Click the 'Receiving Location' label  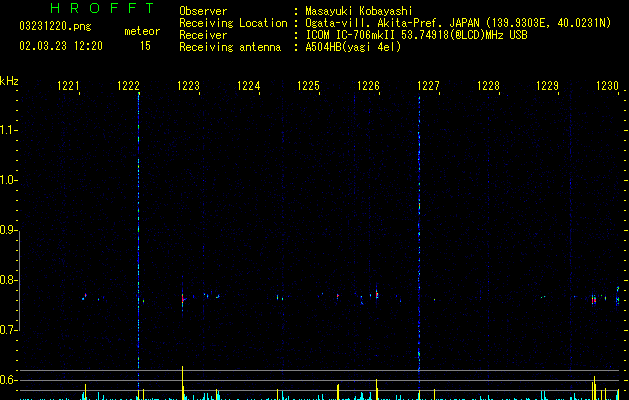click(x=233, y=23)
